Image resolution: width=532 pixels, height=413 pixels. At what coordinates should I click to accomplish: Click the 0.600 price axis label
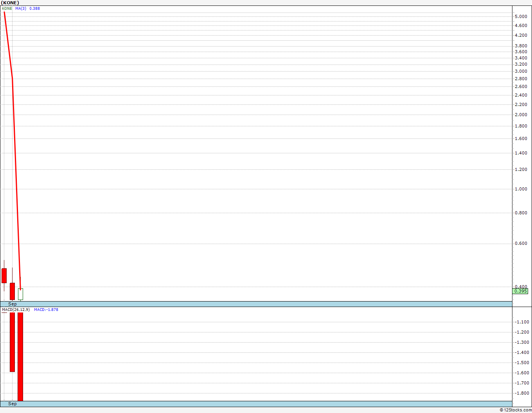(521, 243)
